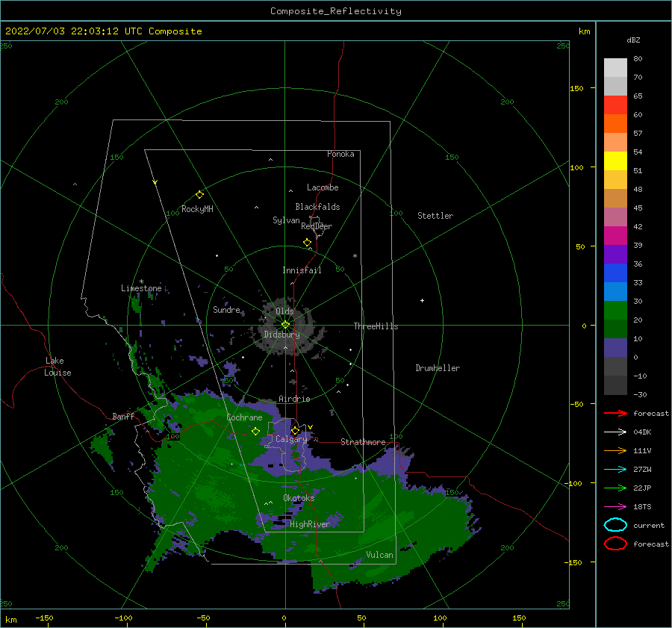Click the yellow 51-54 dBZ color swatch

coord(615,161)
